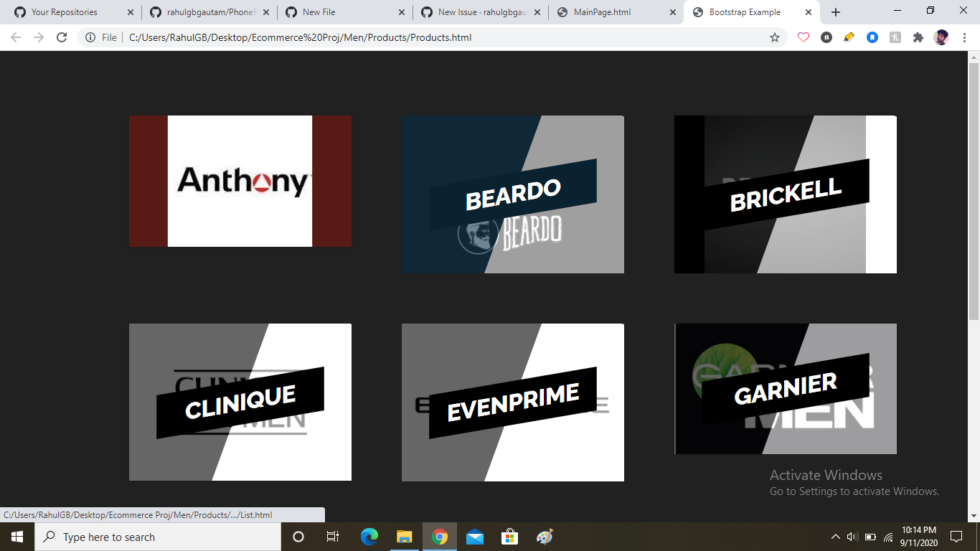
Task: Open the Action Center notifications
Action: click(956, 537)
